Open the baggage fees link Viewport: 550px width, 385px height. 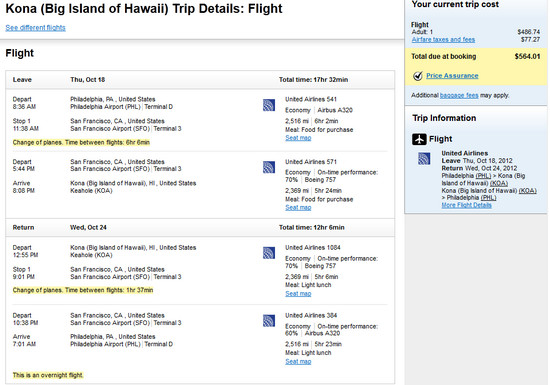(x=459, y=95)
